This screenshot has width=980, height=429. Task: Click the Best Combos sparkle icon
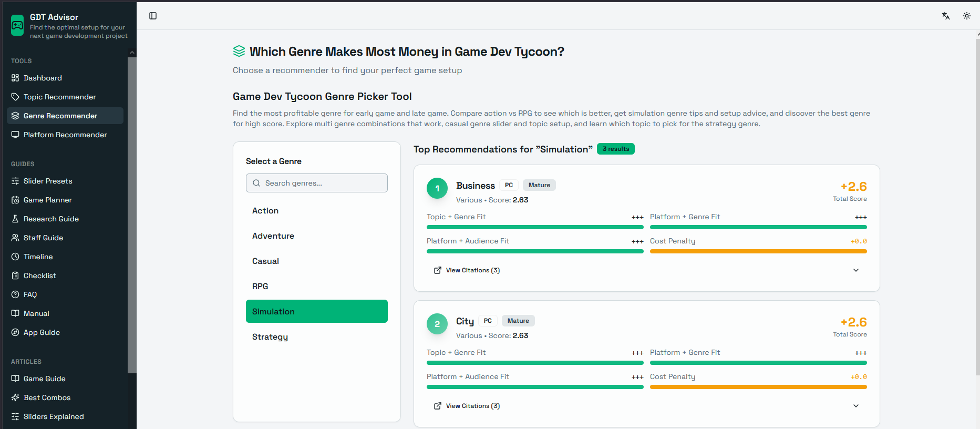click(x=15, y=397)
